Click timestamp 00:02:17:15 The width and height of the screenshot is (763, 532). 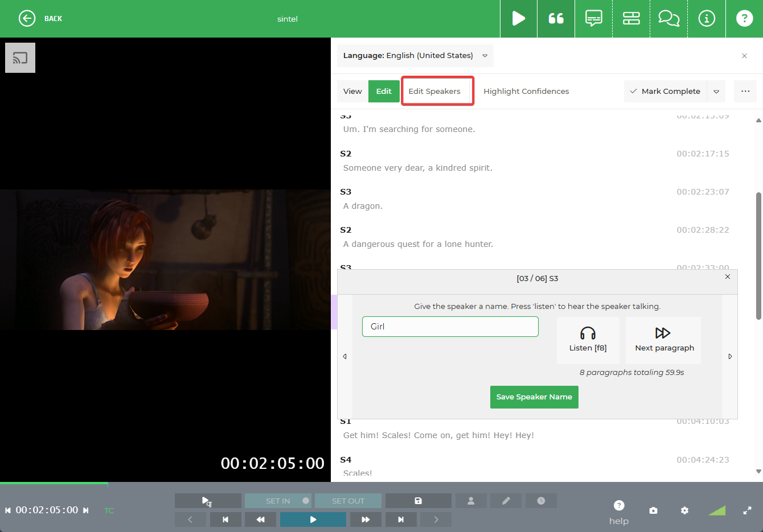(703, 154)
